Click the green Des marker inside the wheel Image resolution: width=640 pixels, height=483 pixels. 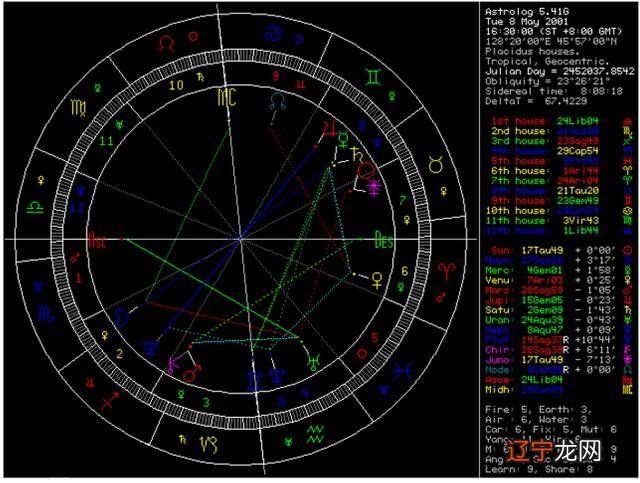(384, 240)
